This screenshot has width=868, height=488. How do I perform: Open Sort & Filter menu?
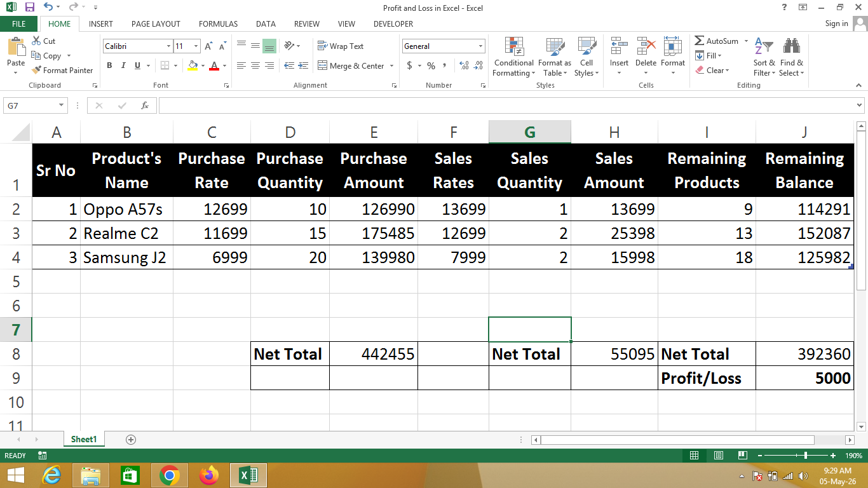(x=764, y=57)
